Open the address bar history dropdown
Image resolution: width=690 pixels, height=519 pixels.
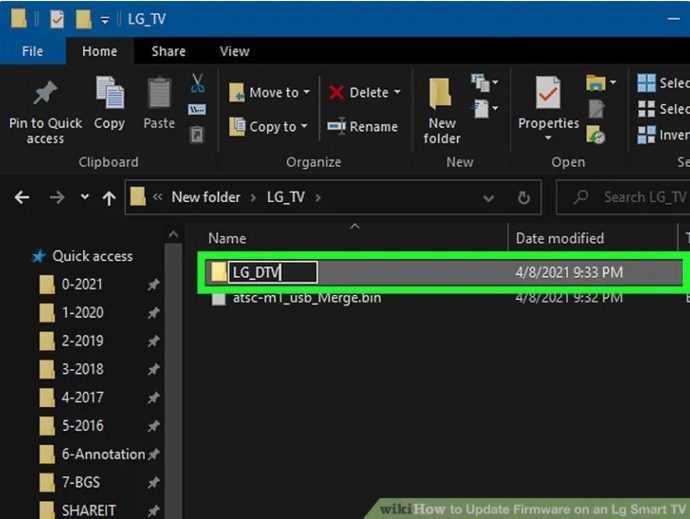click(488, 198)
